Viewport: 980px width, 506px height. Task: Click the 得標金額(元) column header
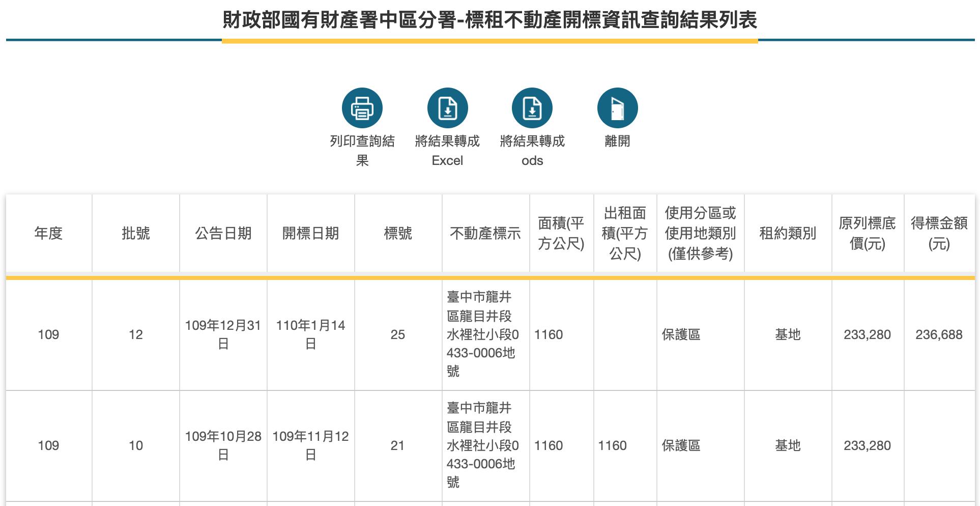939,233
